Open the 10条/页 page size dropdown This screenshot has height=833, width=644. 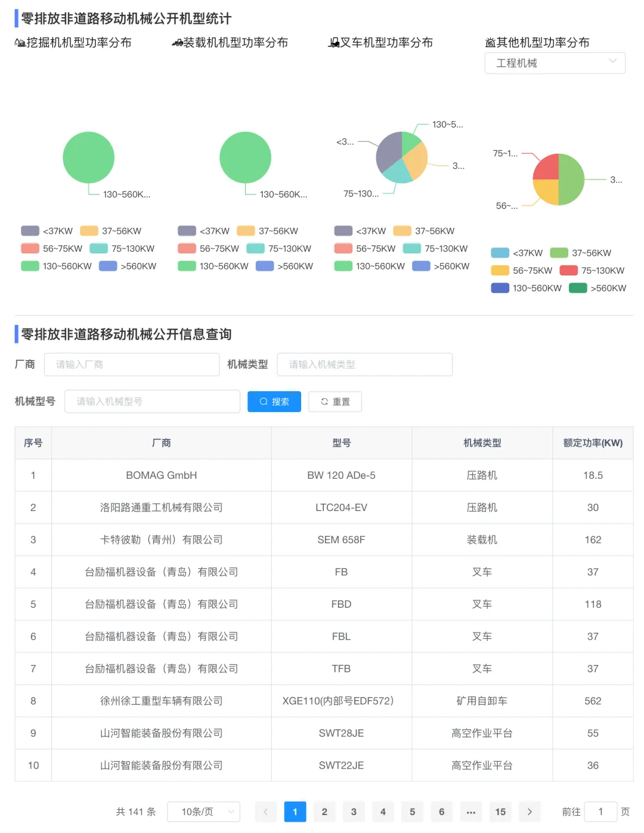[203, 812]
